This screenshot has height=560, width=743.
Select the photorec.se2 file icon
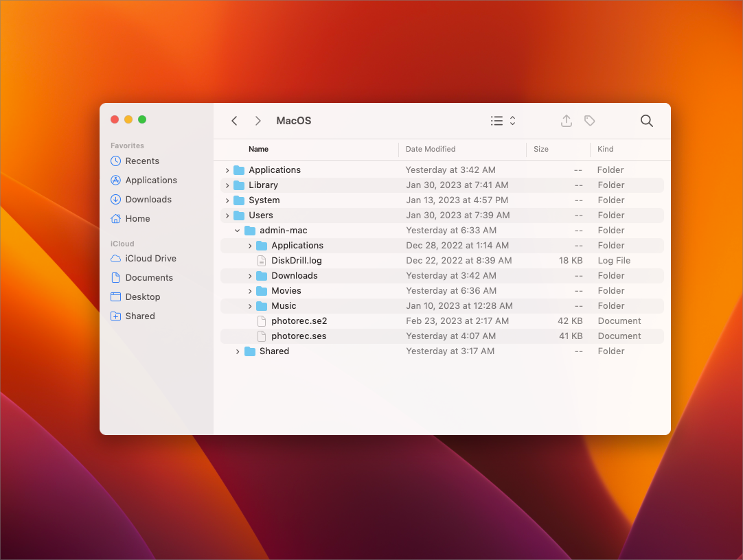pyautogui.click(x=262, y=321)
